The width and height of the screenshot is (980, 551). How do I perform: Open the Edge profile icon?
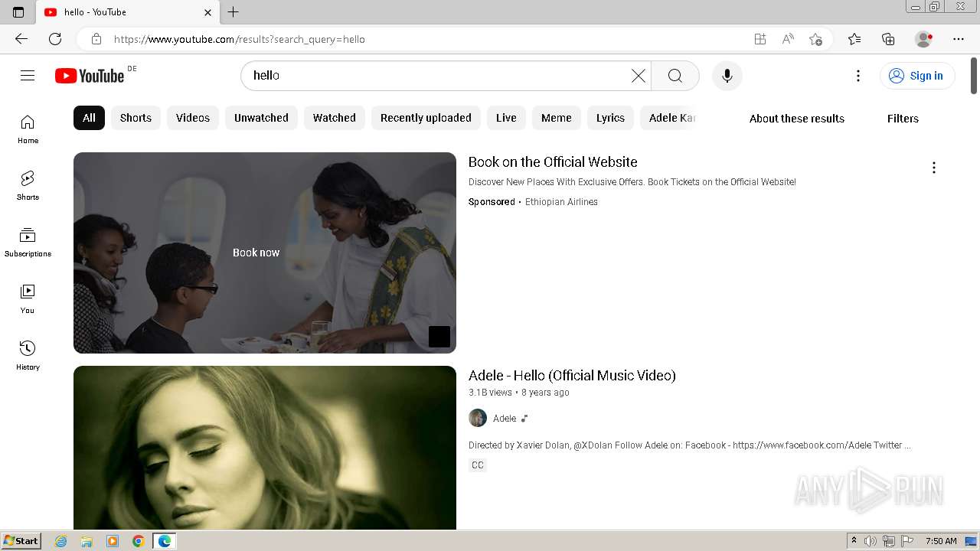click(923, 39)
